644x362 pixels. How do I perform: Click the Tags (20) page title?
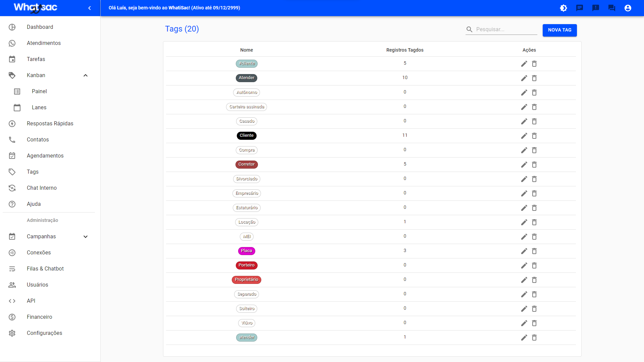coord(182,29)
